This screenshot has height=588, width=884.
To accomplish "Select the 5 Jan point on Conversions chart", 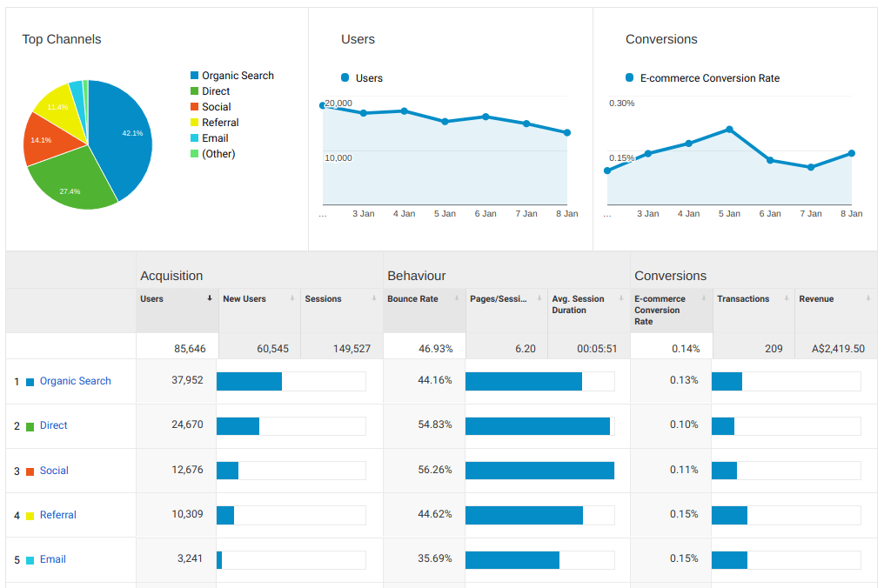I will point(729,130).
